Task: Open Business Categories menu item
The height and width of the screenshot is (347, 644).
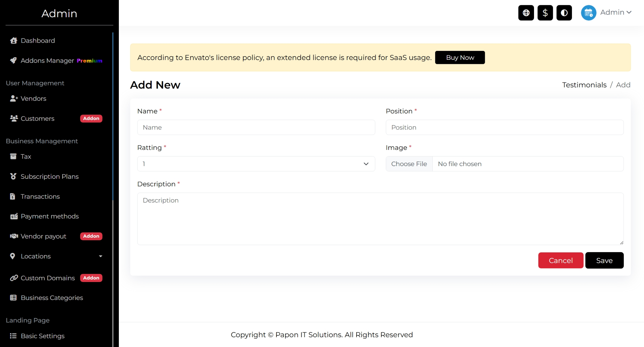Action: point(52,298)
